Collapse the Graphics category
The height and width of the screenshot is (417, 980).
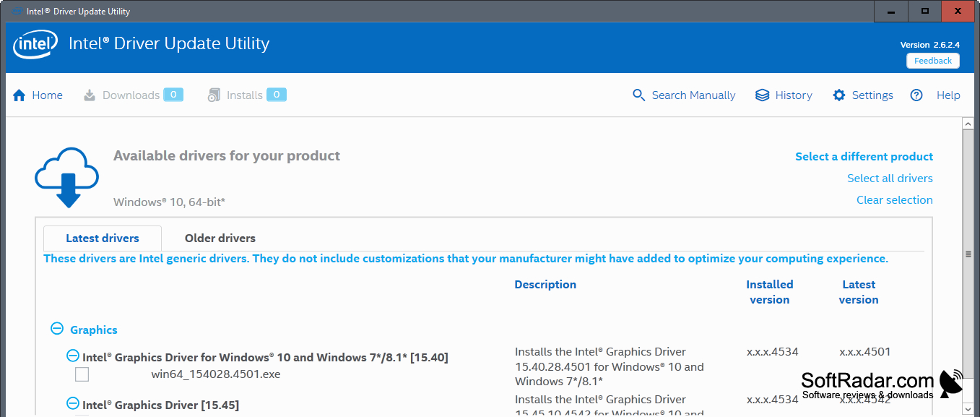tap(57, 329)
